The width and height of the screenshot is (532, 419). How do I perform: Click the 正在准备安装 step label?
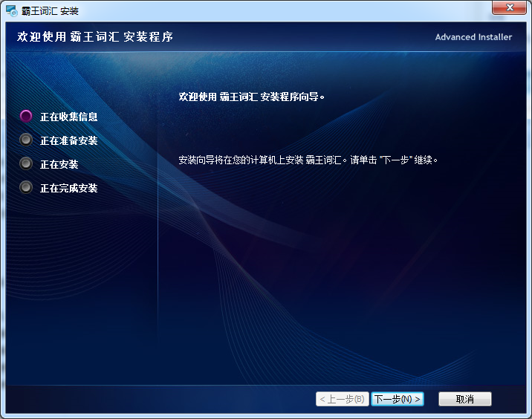tap(69, 140)
